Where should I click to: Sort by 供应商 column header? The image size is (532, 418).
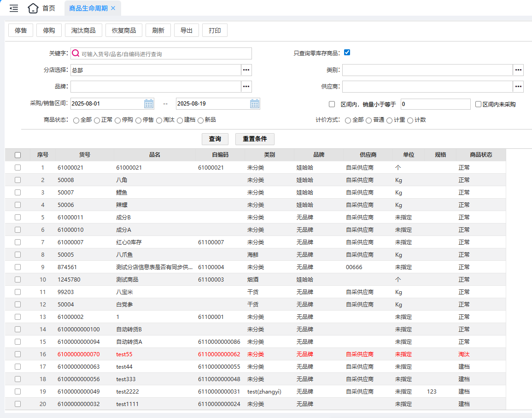coord(368,155)
